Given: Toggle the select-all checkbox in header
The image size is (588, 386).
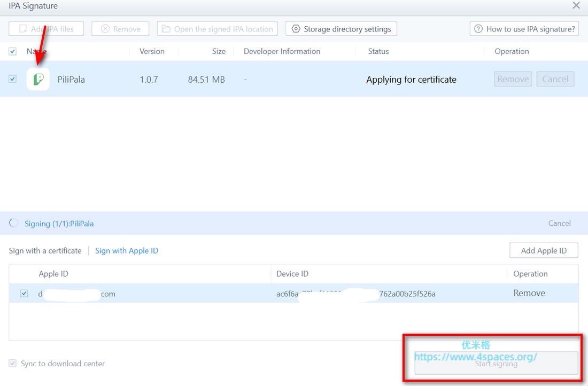Looking at the screenshot, I should 12,52.
